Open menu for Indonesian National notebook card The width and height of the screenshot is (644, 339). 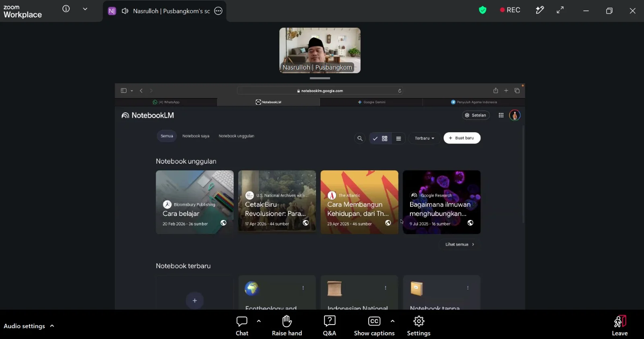386,288
